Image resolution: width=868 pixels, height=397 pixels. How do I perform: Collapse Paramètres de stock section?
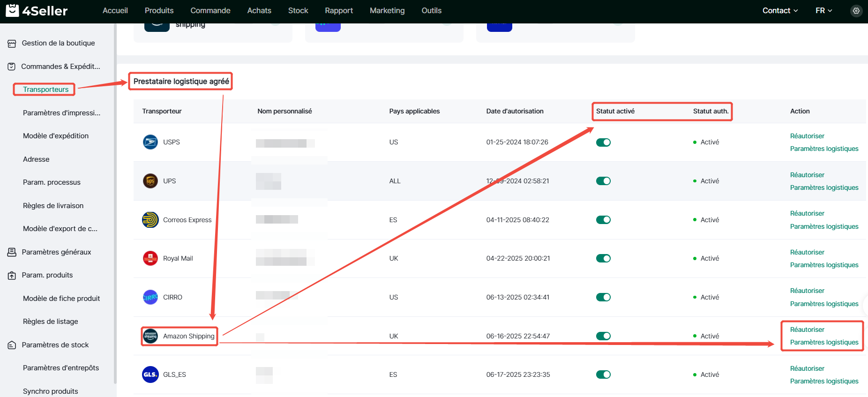55,345
